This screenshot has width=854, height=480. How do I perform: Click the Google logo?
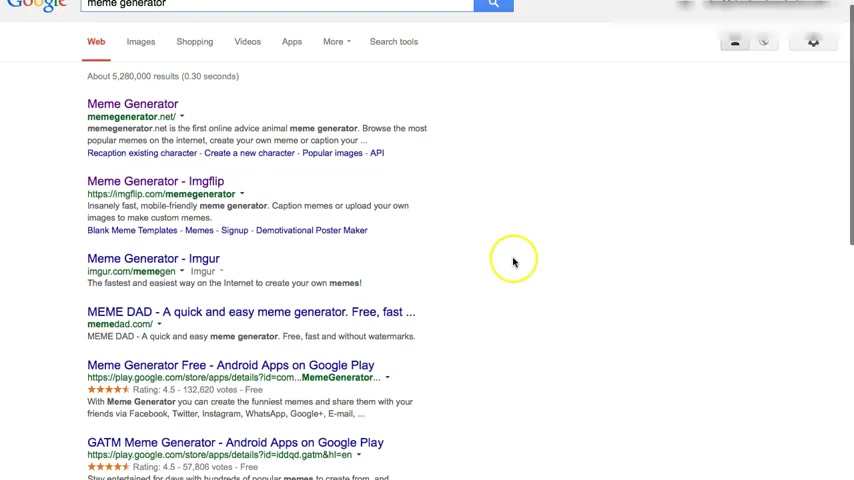coord(36,5)
